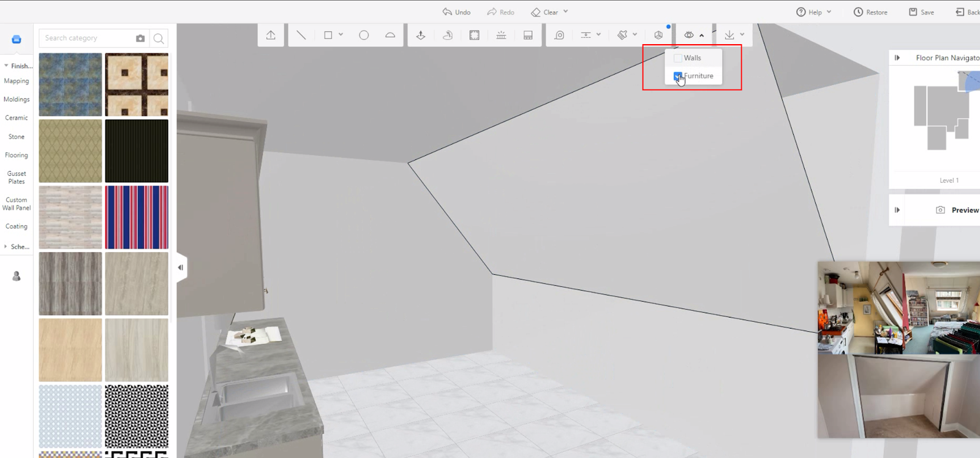
Task: Select the red and blue striped material
Action: 137,218
